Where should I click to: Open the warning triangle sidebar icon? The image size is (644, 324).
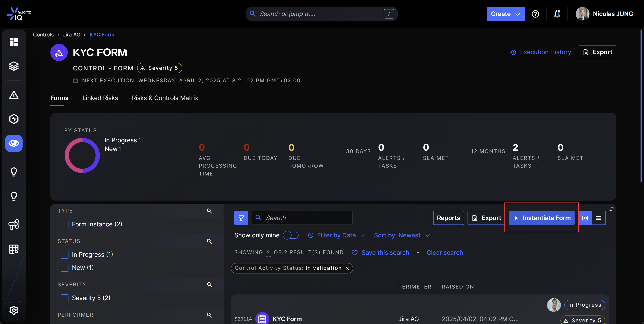(x=14, y=95)
